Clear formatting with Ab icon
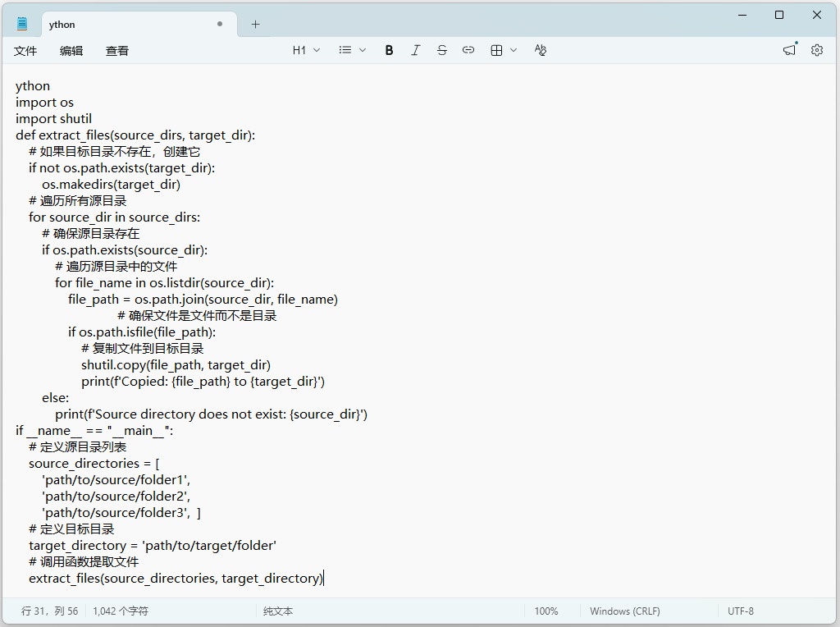 point(540,50)
